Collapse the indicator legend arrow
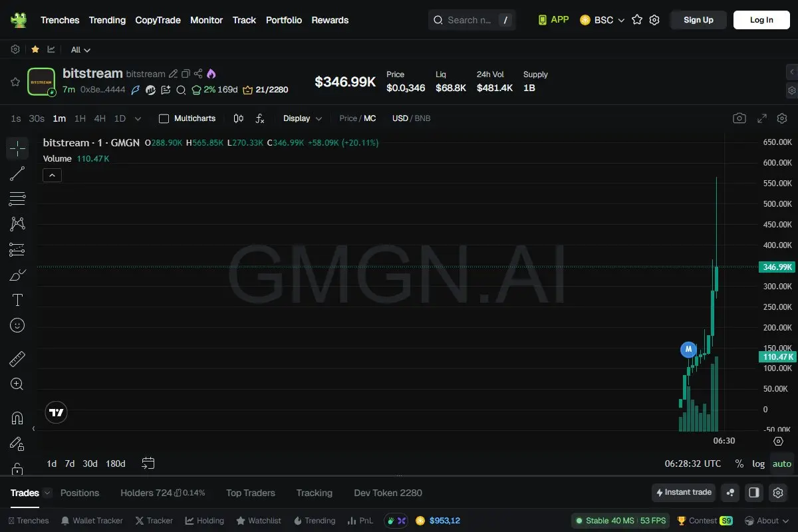This screenshot has width=798, height=532. pos(52,175)
